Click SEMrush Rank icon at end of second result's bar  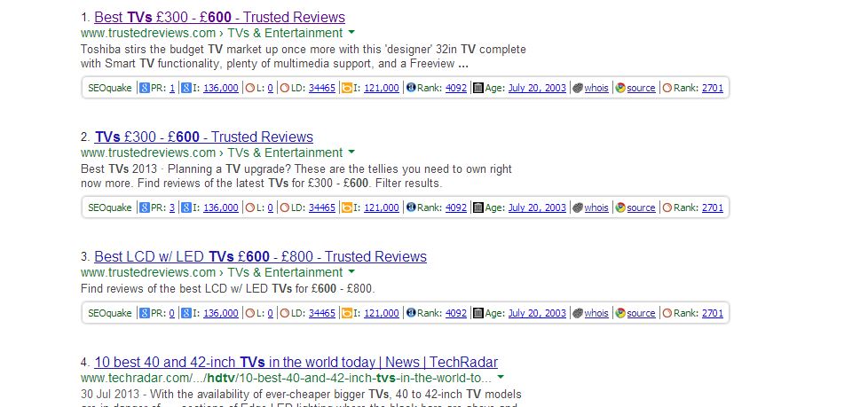tap(667, 207)
